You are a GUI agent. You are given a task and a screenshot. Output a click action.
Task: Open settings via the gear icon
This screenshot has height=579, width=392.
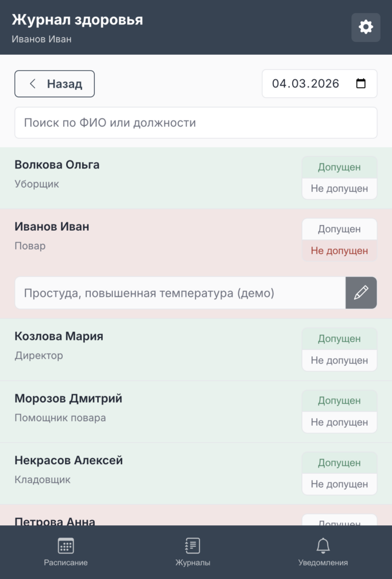pos(365,27)
